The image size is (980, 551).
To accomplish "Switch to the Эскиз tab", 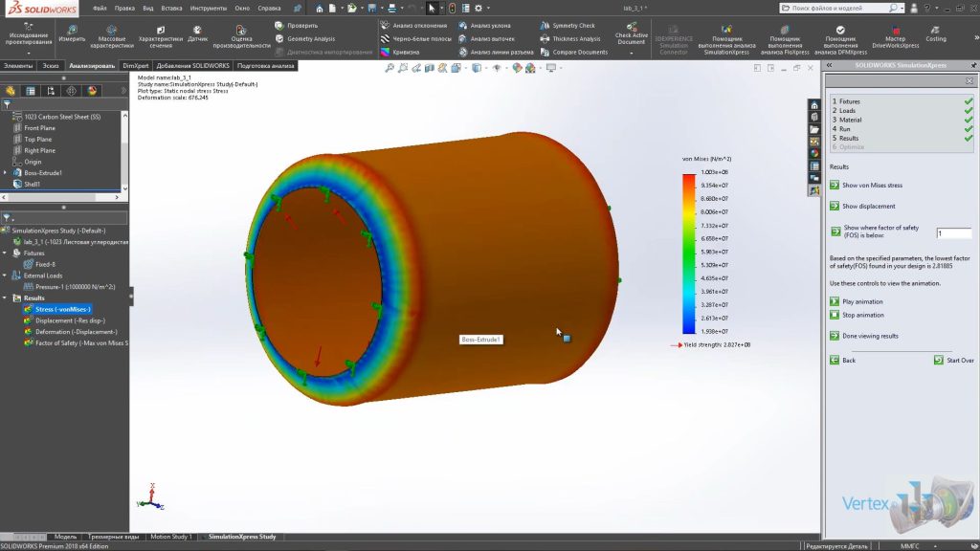I will (51, 66).
